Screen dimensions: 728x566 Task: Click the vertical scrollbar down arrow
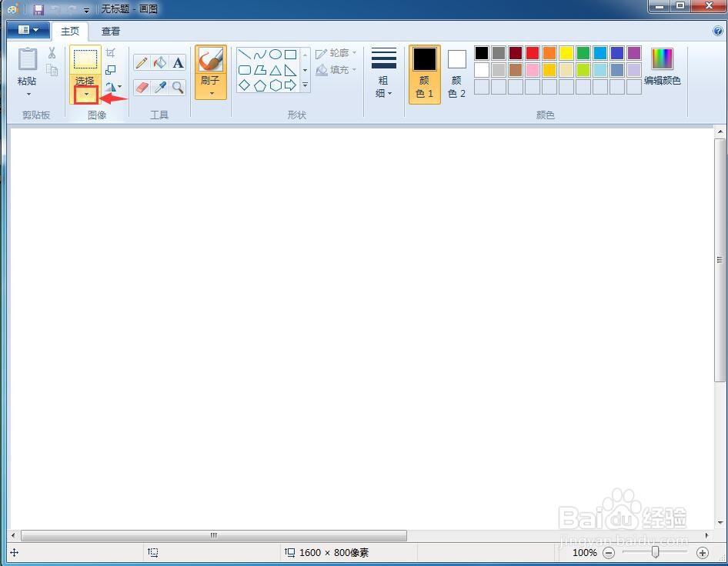tap(720, 522)
